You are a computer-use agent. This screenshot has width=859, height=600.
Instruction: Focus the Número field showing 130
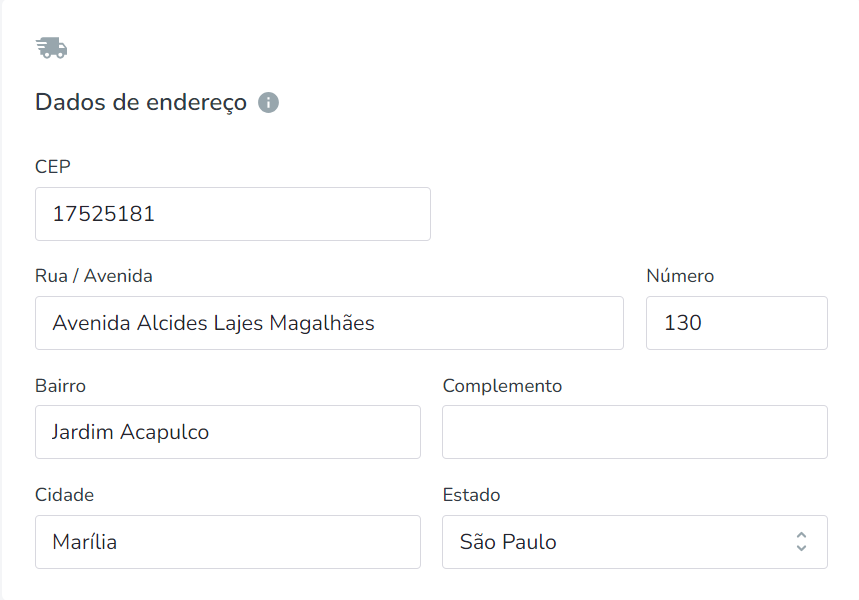736,323
